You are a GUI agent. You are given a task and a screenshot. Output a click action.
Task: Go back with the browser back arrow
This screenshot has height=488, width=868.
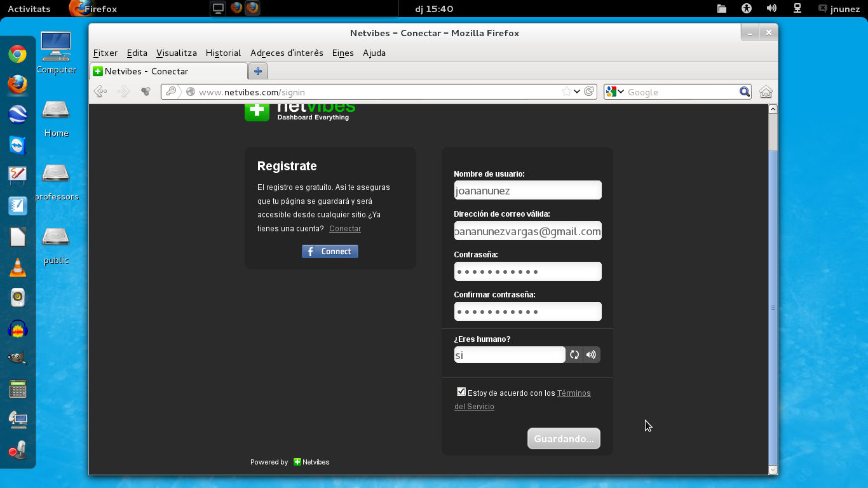pos(100,91)
